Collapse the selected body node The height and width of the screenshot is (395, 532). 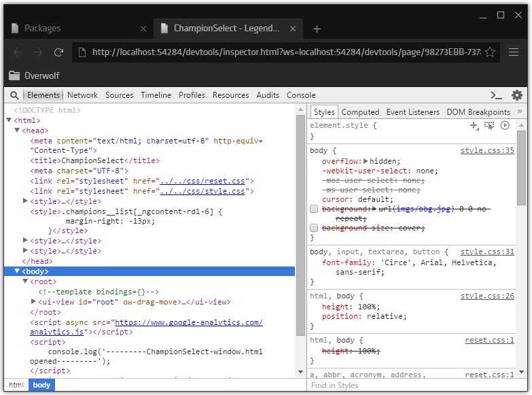tap(17, 271)
